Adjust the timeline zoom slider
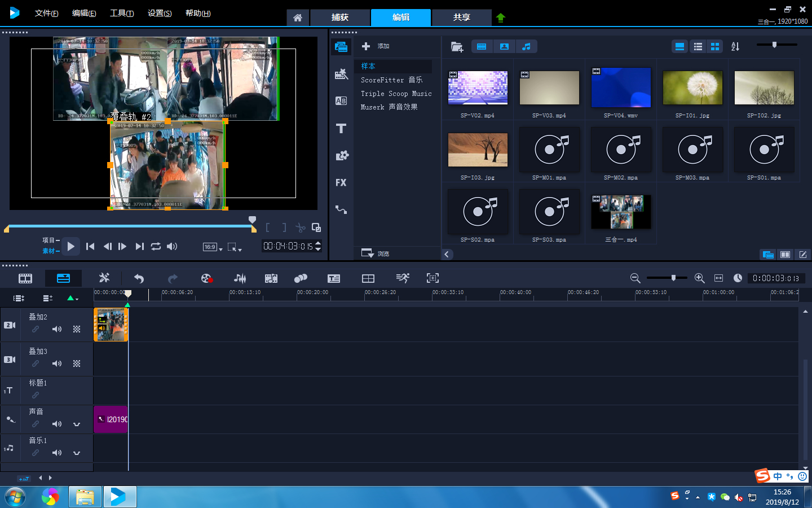812x508 pixels. 673,278
